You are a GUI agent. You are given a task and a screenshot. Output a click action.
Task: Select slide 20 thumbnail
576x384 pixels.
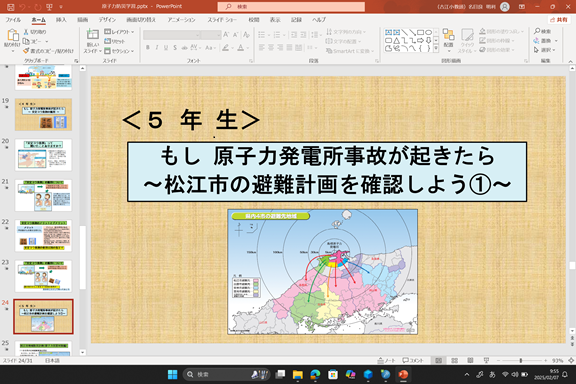click(x=43, y=155)
